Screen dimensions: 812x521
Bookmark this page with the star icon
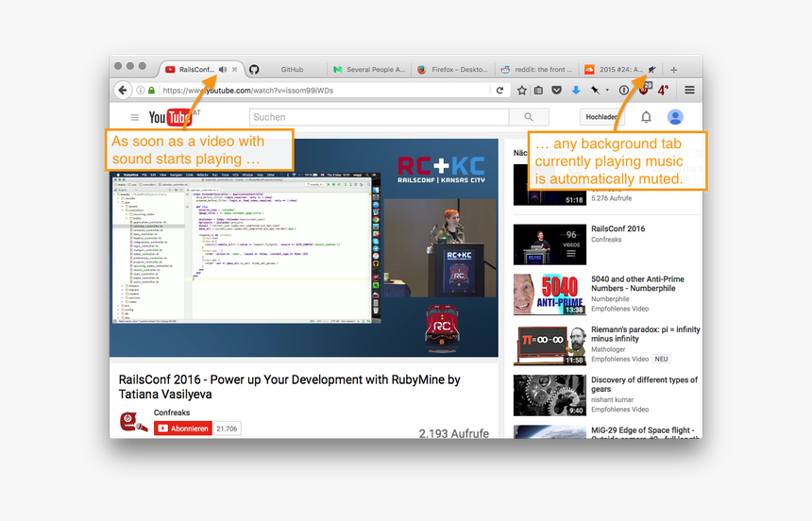coord(522,90)
